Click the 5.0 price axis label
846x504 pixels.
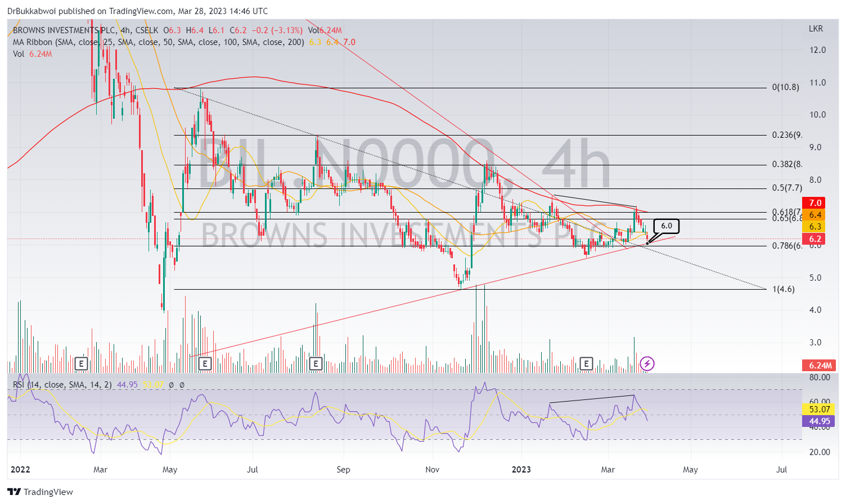(815, 278)
